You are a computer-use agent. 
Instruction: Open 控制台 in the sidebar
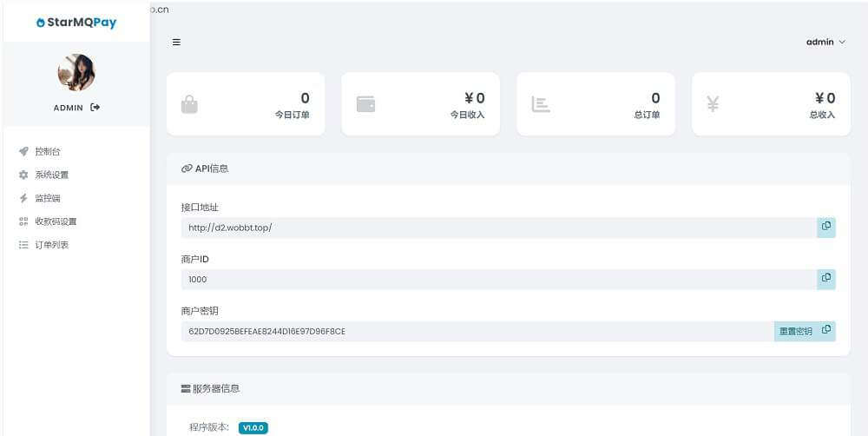click(48, 151)
